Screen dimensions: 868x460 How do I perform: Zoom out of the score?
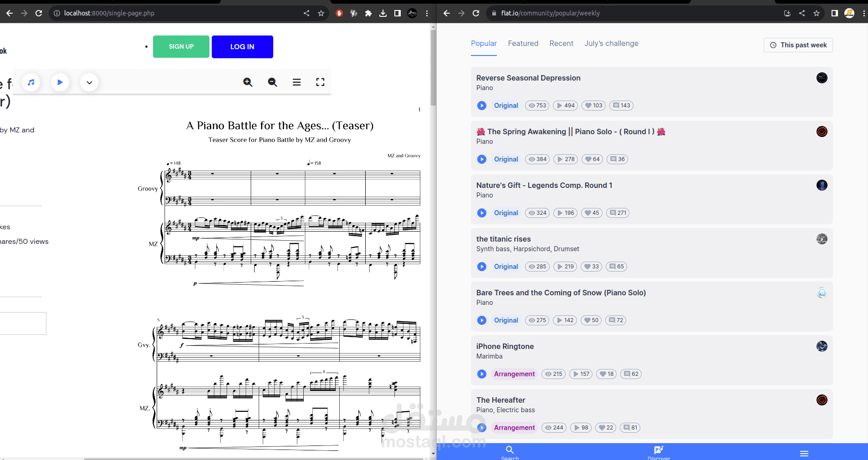pos(271,82)
